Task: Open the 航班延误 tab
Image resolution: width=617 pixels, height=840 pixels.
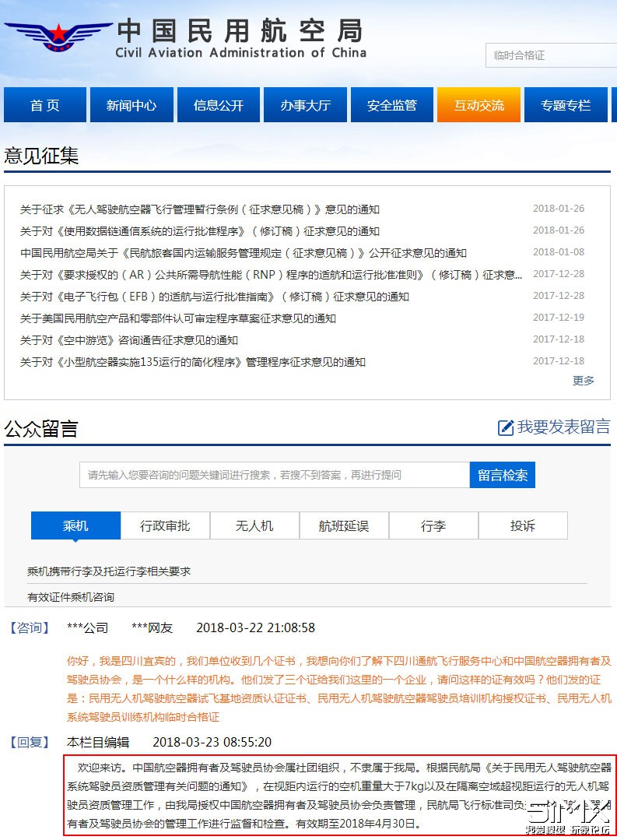Action: click(x=344, y=525)
